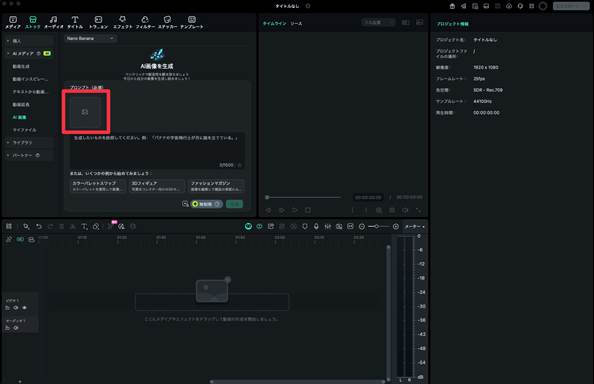
Task: Select the text tool in timeline toolbar
Action: tap(84, 226)
